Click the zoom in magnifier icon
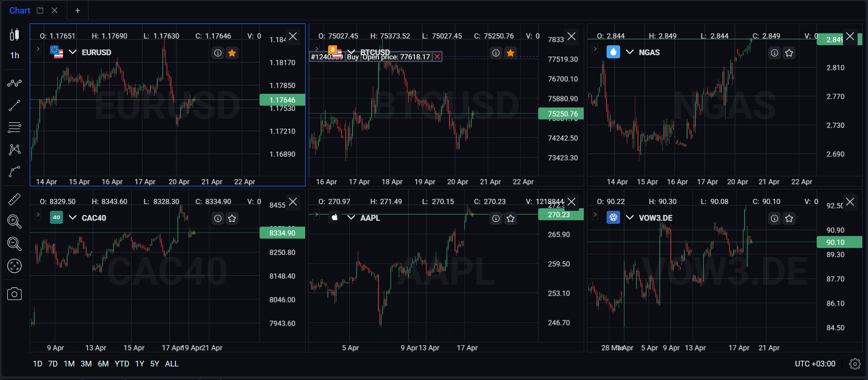868x380 pixels. click(x=15, y=222)
